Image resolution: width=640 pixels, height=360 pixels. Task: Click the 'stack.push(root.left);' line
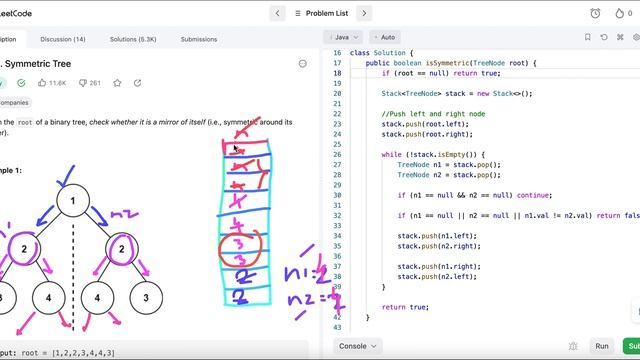tap(425, 124)
